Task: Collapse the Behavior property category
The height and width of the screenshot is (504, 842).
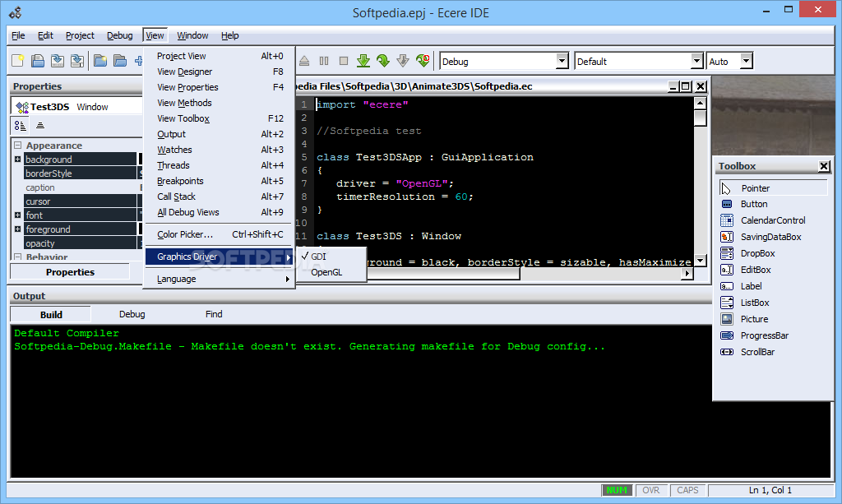Action: (18, 257)
